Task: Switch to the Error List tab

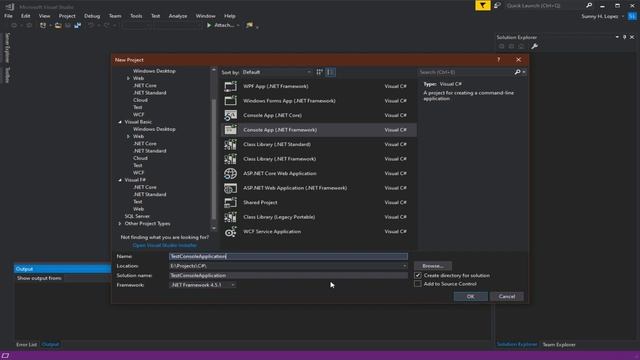Action: [27, 344]
